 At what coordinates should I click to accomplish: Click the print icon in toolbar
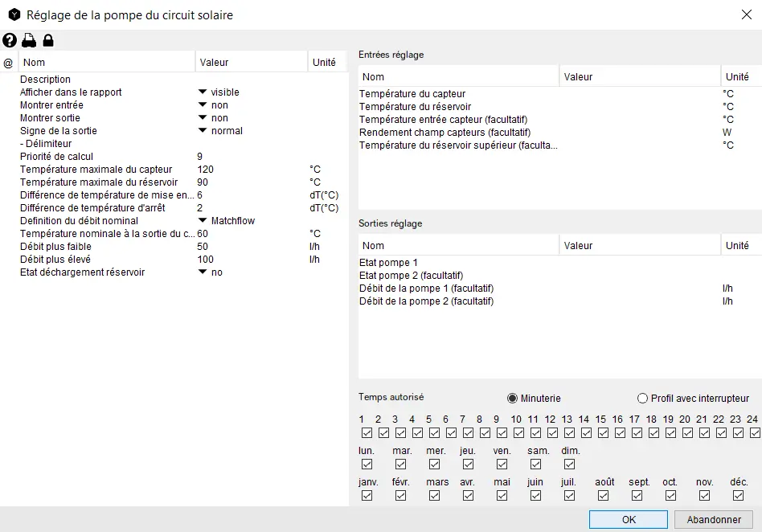(29, 40)
